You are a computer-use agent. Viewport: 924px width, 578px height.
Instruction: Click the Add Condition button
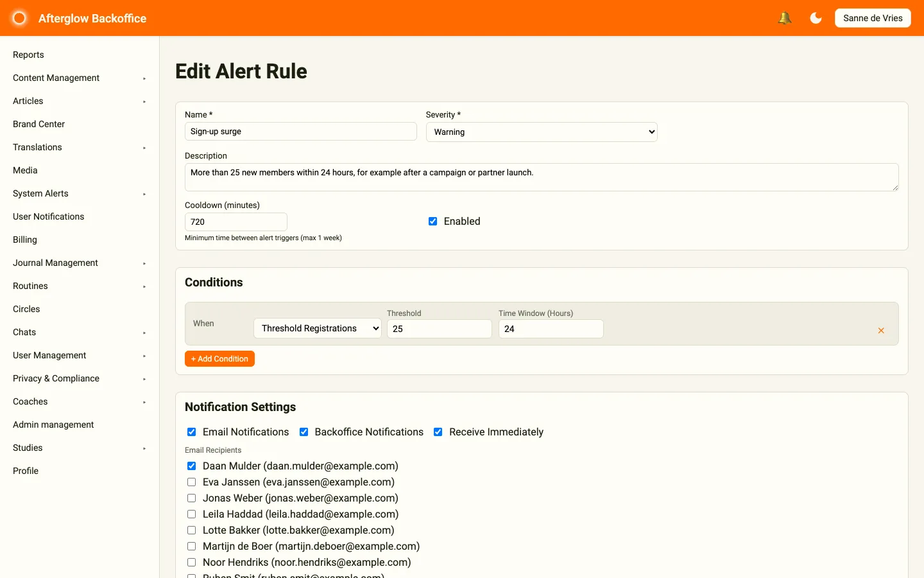(219, 359)
